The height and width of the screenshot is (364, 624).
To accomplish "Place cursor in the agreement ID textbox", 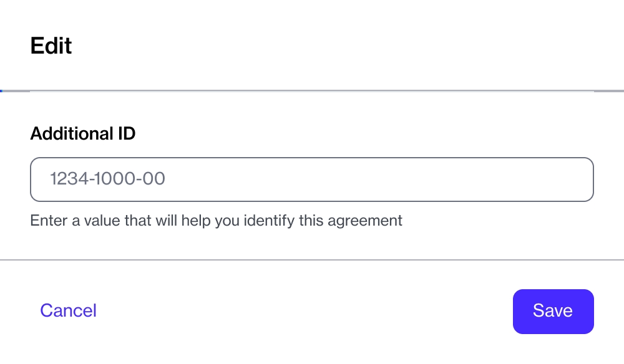I will 311,180.
